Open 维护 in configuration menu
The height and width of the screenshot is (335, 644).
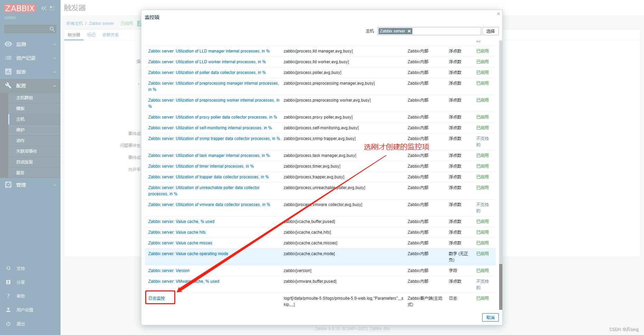(x=20, y=130)
